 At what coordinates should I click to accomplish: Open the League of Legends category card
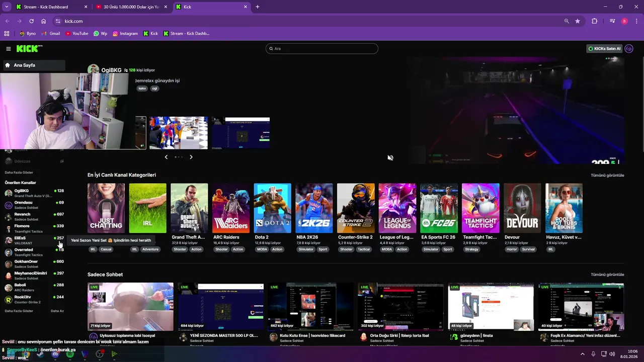[397, 208]
